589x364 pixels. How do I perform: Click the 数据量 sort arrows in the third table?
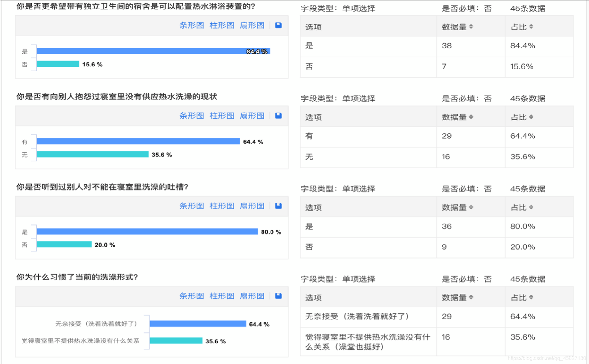pos(471,207)
